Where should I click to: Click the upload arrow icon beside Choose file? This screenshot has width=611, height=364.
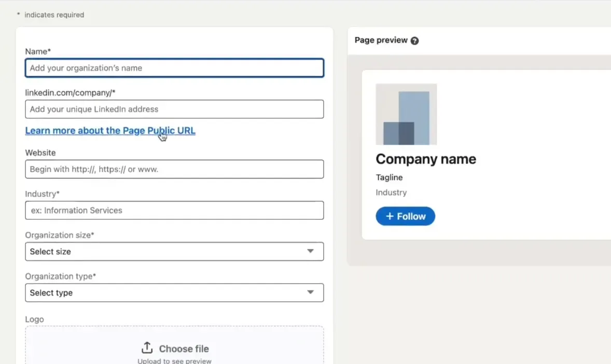pyautogui.click(x=147, y=348)
